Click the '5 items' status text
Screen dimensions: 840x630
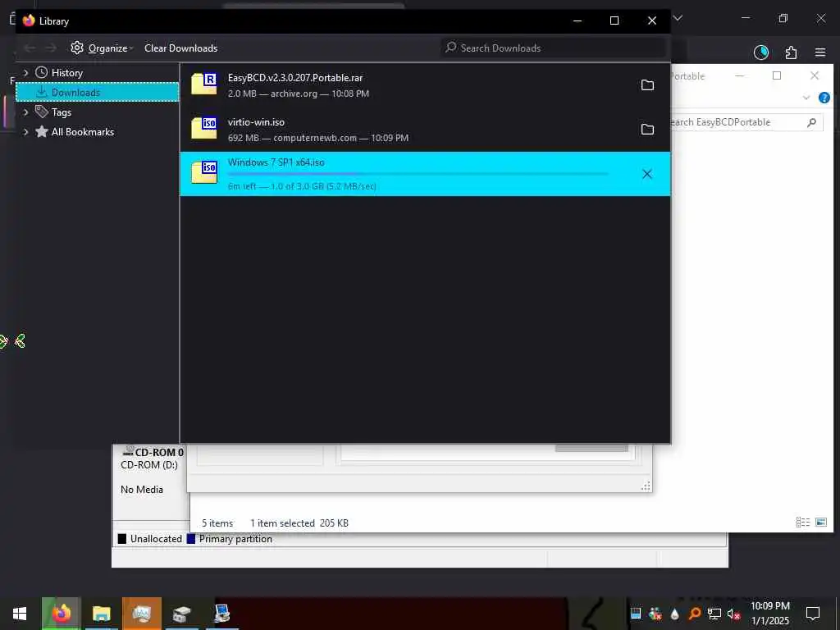[x=217, y=523]
